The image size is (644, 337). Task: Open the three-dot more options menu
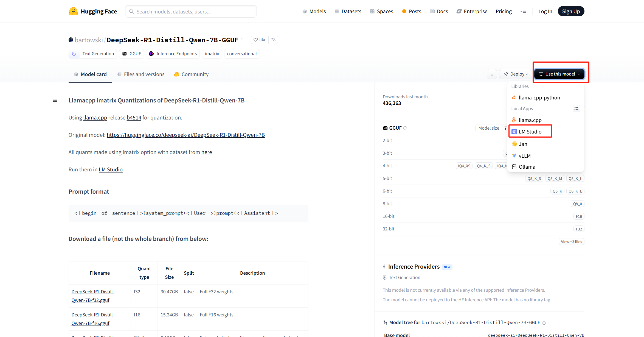click(492, 74)
